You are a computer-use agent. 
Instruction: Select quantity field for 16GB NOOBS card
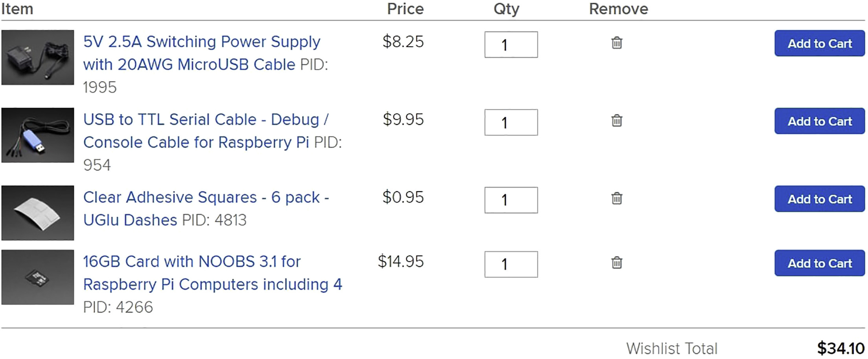[x=511, y=264]
